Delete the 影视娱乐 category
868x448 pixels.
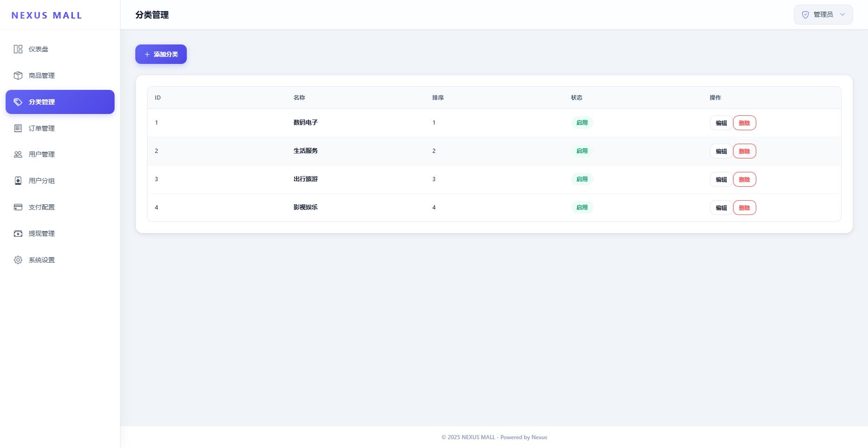click(744, 208)
